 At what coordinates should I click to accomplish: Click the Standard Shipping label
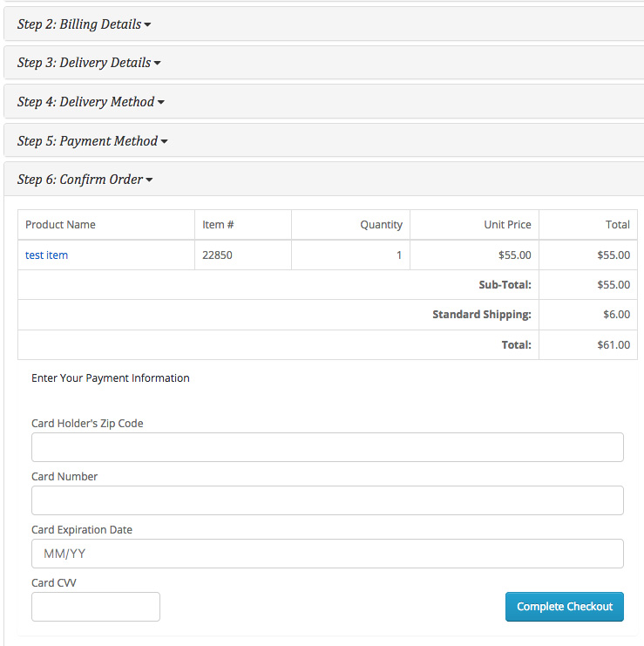coord(482,315)
